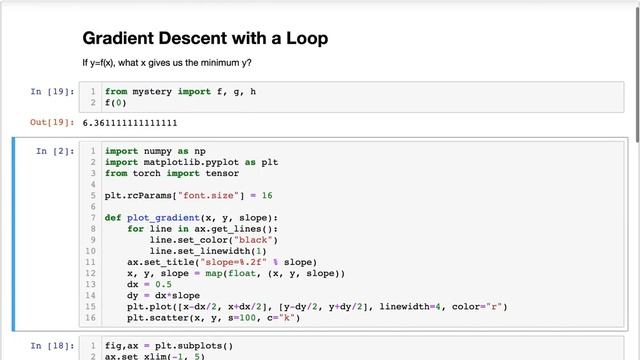
Task: Click the In [18] cell prompt
Action: 52,346
